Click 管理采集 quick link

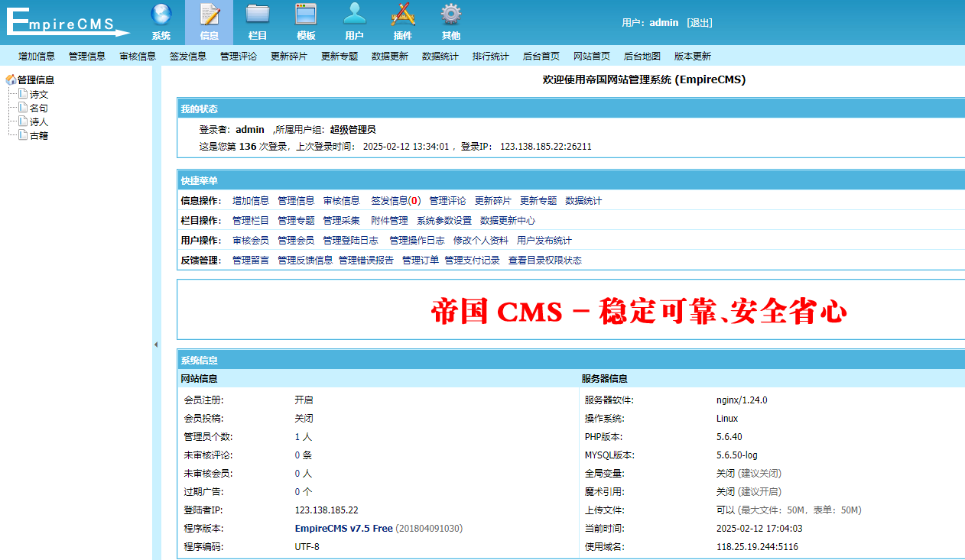pos(341,221)
